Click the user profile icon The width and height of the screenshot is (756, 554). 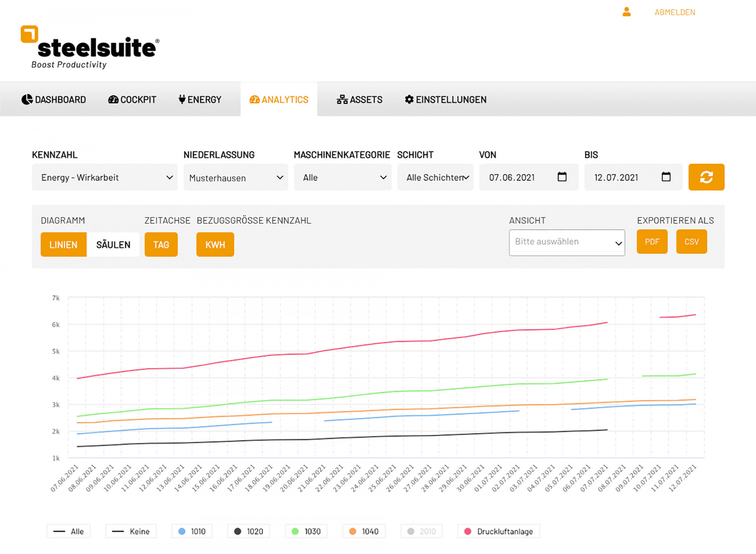(626, 12)
